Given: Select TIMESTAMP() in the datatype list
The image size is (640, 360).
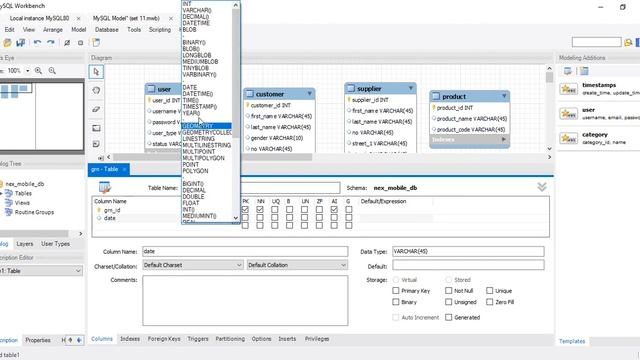Looking at the screenshot, I should coord(200,107).
